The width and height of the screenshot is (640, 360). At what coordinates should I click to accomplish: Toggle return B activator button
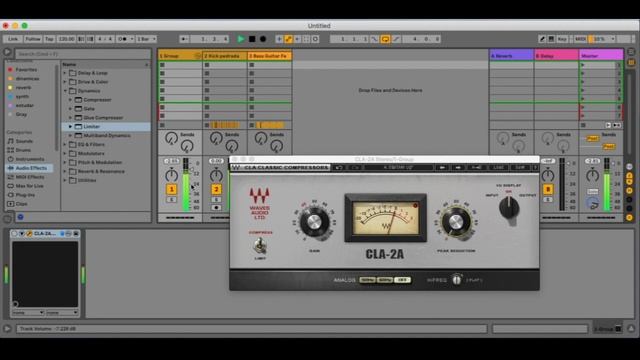(548, 189)
